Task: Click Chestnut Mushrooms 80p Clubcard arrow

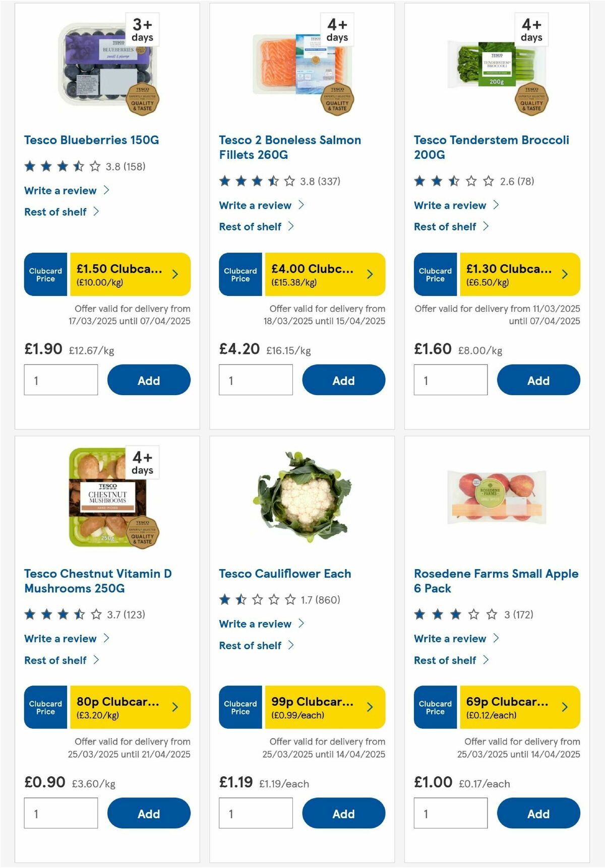Action: pyautogui.click(x=174, y=707)
